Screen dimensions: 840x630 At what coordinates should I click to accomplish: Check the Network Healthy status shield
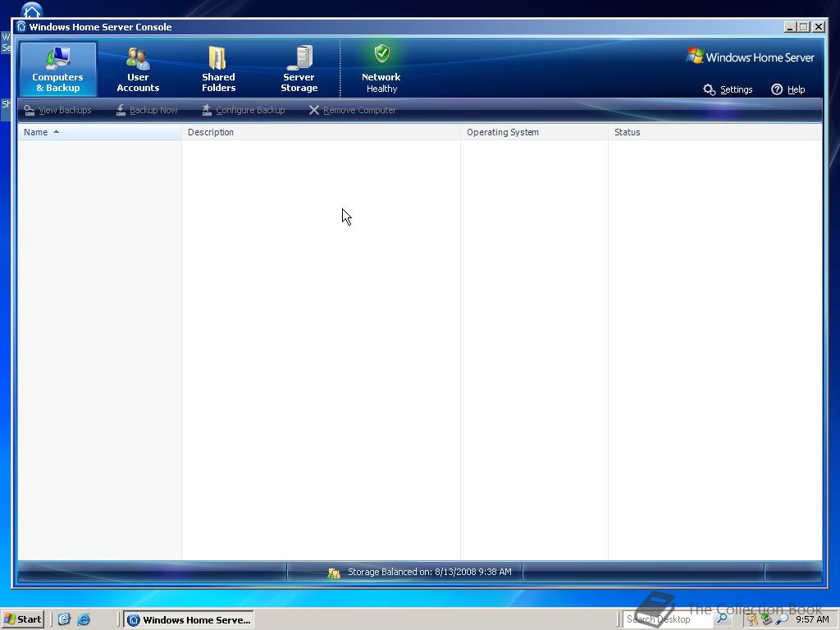[381, 54]
